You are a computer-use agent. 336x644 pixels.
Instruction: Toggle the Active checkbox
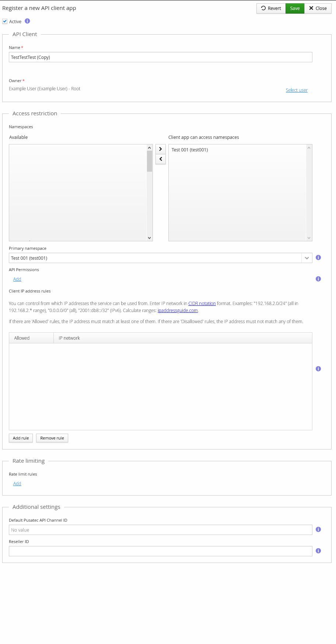pyautogui.click(x=5, y=22)
